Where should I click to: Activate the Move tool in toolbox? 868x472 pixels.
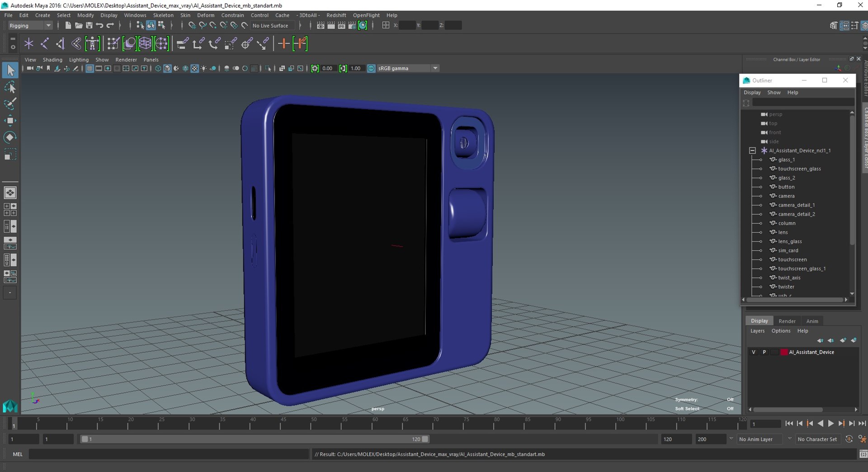click(x=10, y=120)
